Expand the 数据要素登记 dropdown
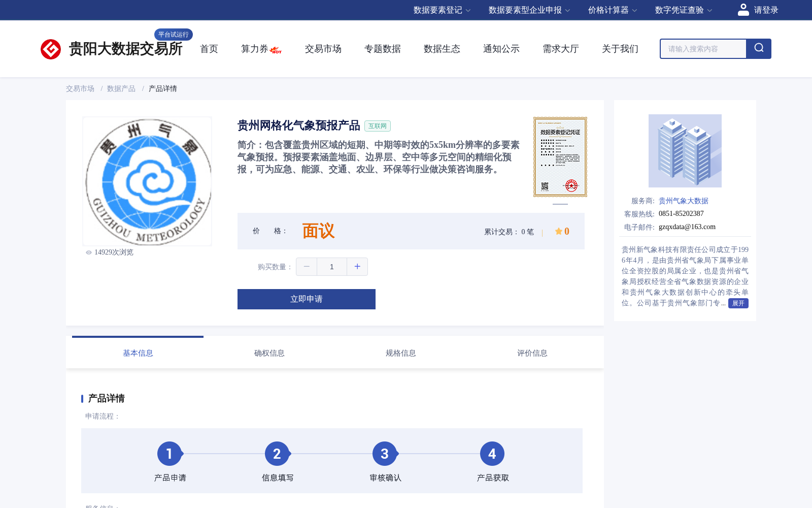 click(x=442, y=10)
